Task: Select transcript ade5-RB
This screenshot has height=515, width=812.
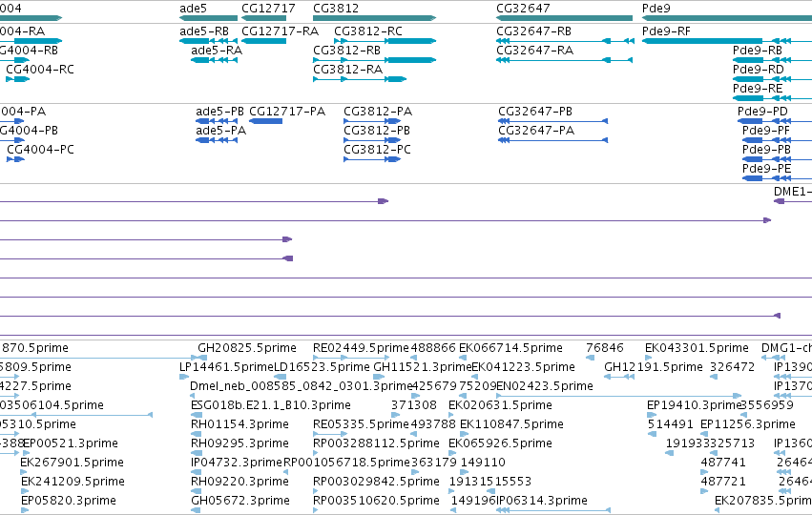Action: point(208,41)
